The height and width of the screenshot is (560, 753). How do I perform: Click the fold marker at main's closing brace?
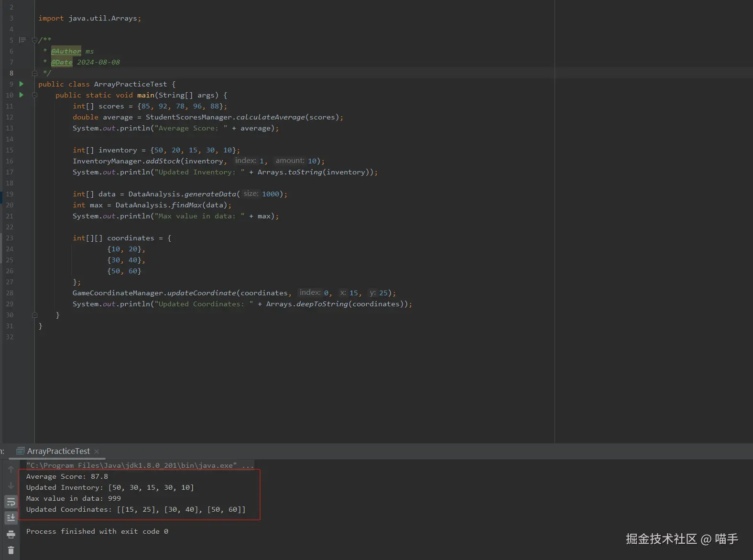[34, 315]
